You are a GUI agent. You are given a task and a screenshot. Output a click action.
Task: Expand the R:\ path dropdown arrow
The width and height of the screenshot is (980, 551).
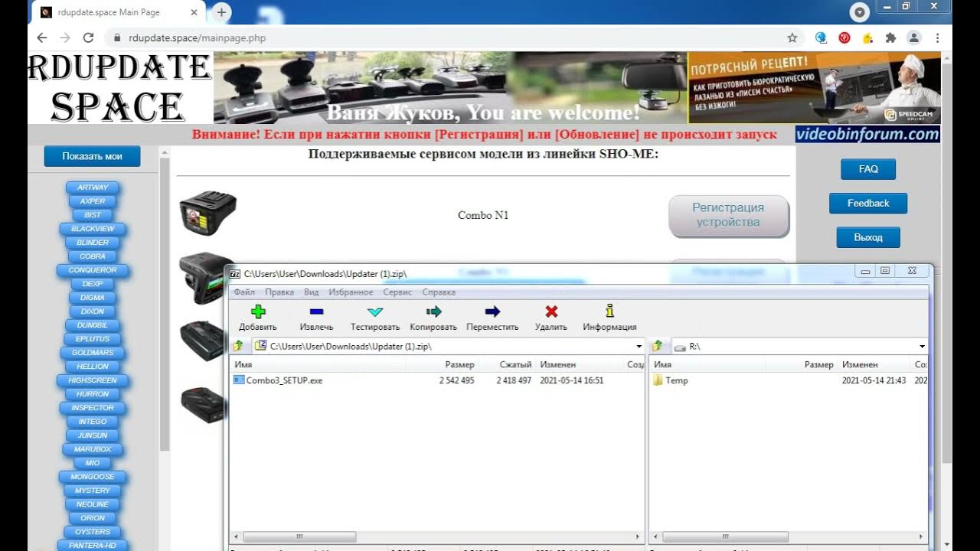(x=922, y=347)
